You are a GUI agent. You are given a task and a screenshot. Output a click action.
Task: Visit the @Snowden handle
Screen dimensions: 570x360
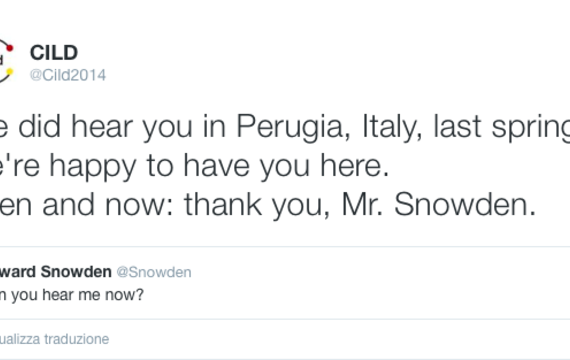click(x=154, y=272)
